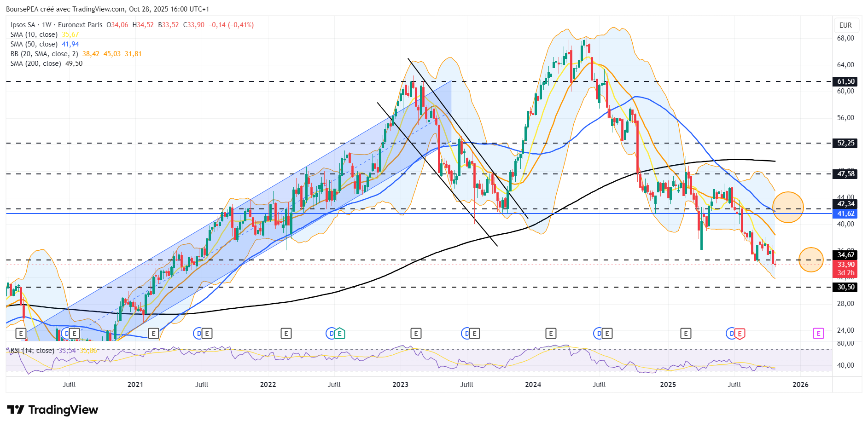Click the purple upcoming earnings E marker
Viewport: 868px width, 427px height.
pos(818,333)
